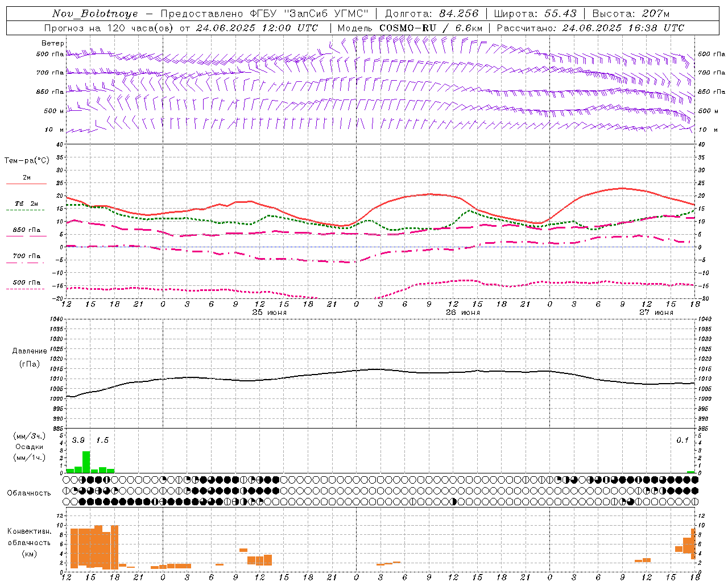The height and width of the screenshot is (582, 728).
Task: Click the 850 гПа entry in the temperature legend
Action: pos(27,232)
